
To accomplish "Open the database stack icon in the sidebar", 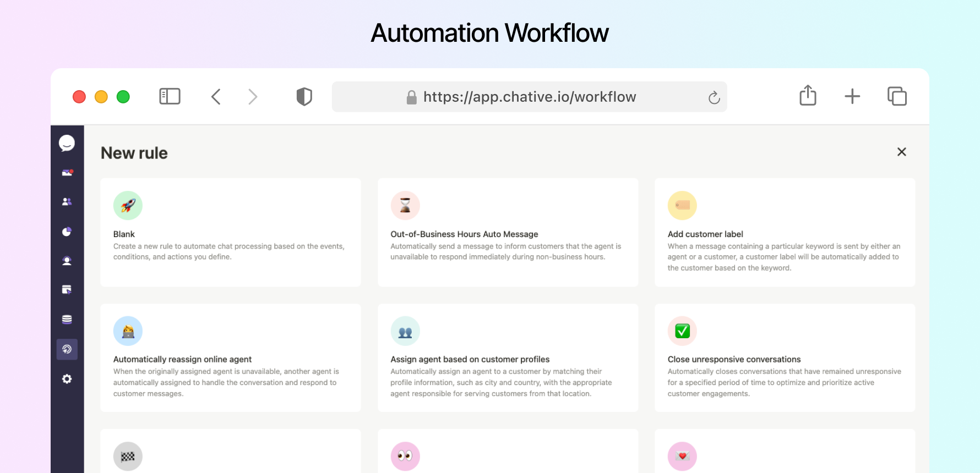I will [x=67, y=320].
